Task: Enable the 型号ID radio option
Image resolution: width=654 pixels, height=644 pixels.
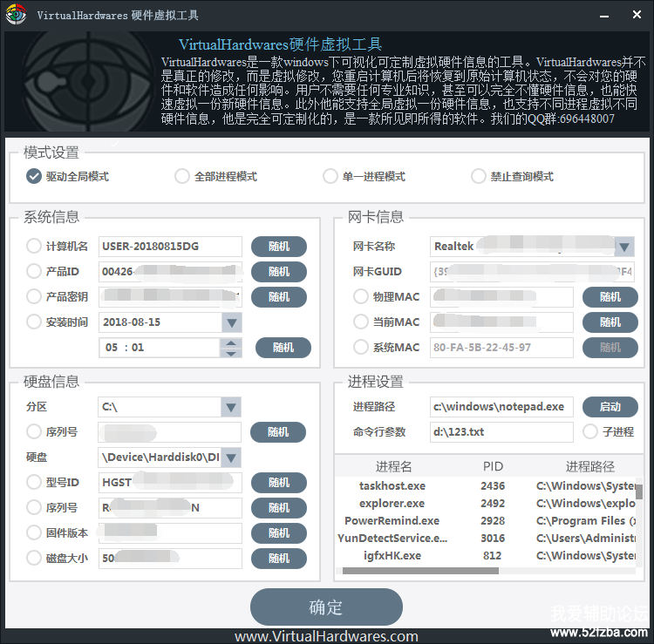Action: pos(34,482)
